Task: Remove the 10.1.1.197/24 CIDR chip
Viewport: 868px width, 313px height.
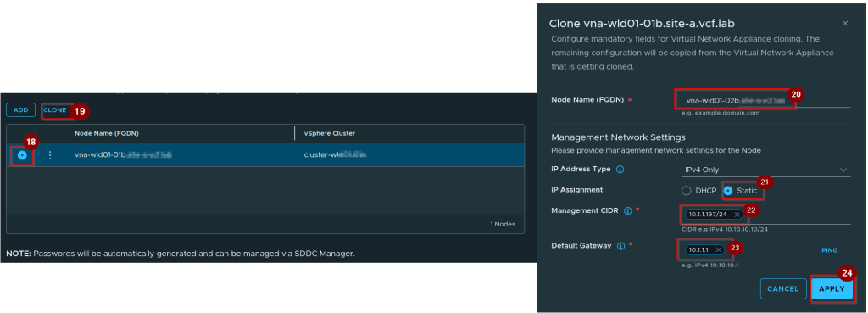Action: pos(737,215)
